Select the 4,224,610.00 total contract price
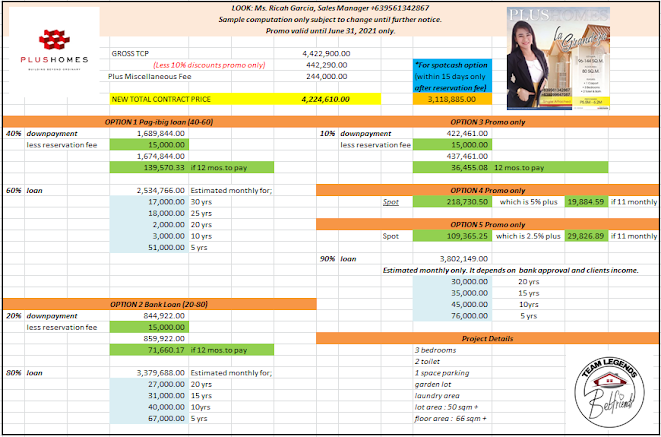Screen dimensions: 661x437 point(325,99)
